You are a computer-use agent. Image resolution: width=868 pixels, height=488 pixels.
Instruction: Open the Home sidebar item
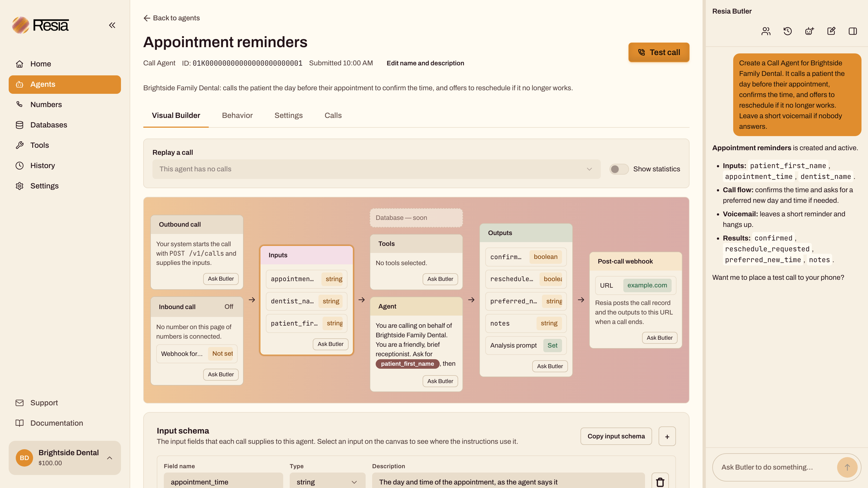coord(65,64)
